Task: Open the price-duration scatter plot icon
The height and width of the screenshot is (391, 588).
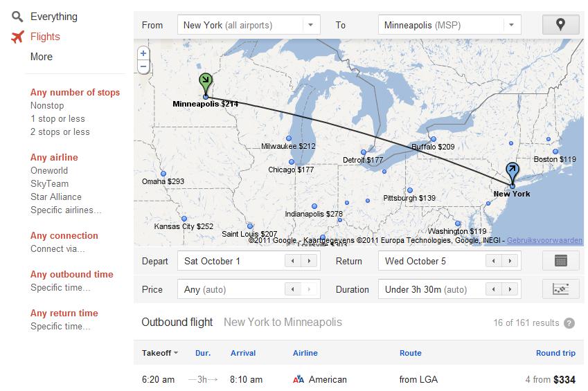Action: point(560,289)
